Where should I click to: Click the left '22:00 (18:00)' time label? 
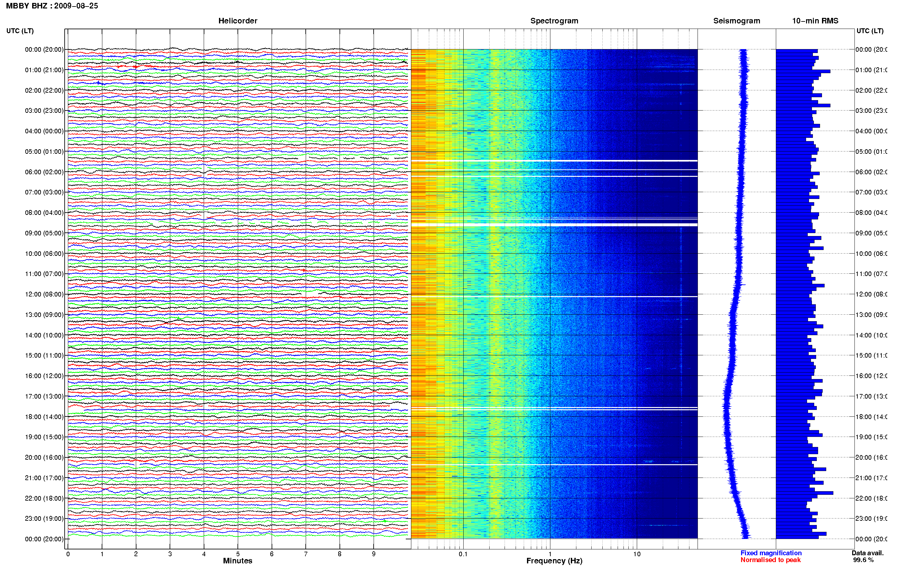click(x=44, y=498)
